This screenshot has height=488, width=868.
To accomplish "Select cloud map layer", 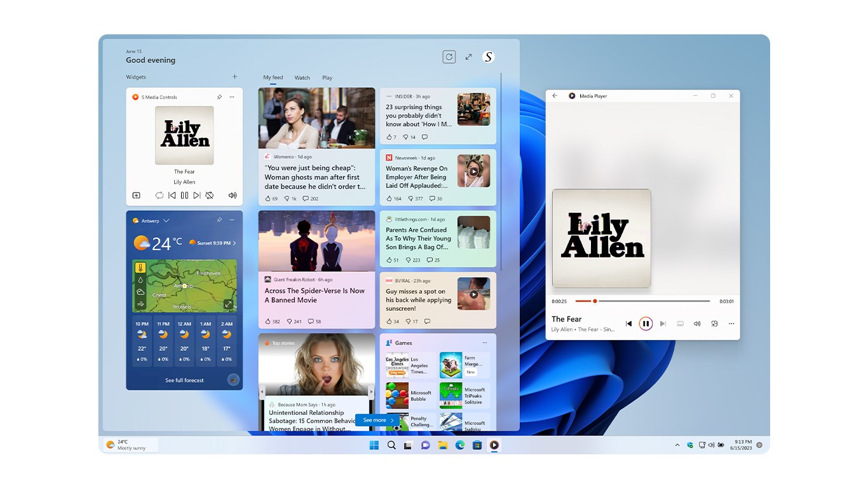I will [x=140, y=292].
